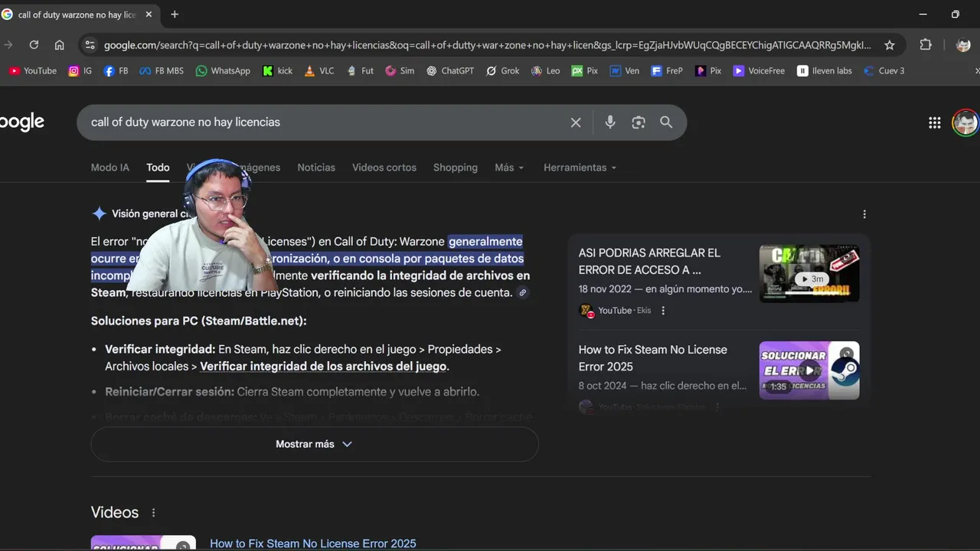Screen dimensions: 980x551
Task: Open the Google apps grid
Action: click(x=934, y=122)
